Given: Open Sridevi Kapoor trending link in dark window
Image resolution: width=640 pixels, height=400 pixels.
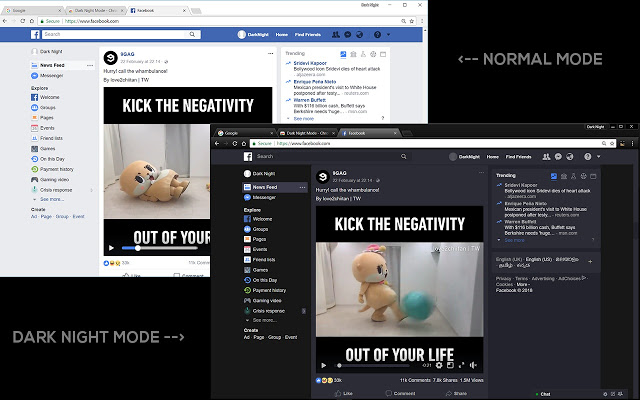Looking at the screenshot, I should coord(520,185).
